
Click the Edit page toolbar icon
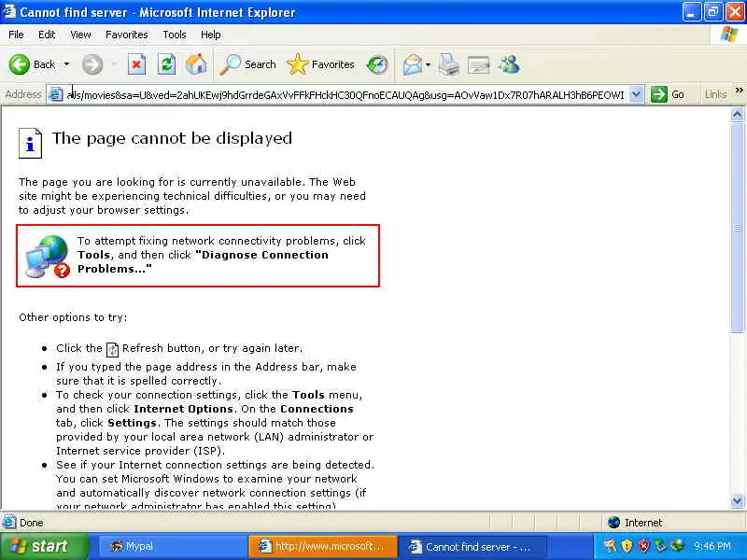pos(478,64)
